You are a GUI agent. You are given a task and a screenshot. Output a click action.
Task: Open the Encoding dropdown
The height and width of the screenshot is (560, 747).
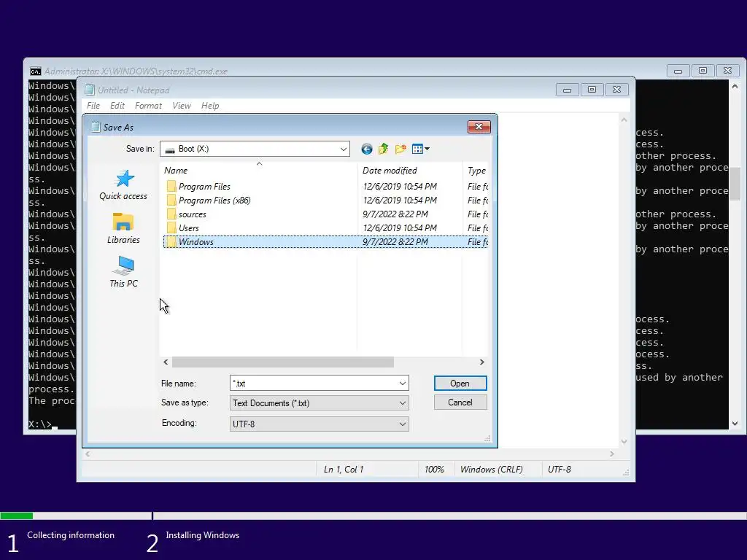click(x=403, y=424)
